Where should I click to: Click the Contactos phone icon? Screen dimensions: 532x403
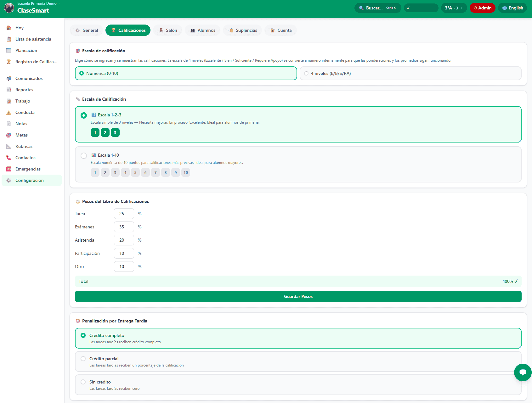pos(9,158)
